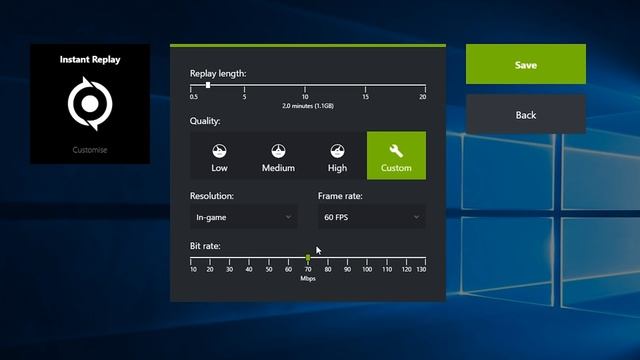Image resolution: width=640 pixels, height=360 pixels.
Task: Choose the Custom quality preset label
Action: [x=396, y=168]
